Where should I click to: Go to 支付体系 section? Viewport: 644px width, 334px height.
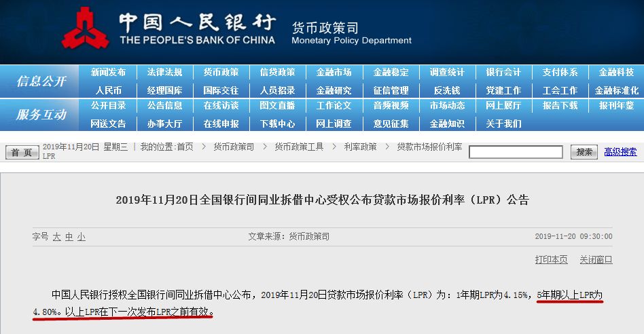[560, 72]
